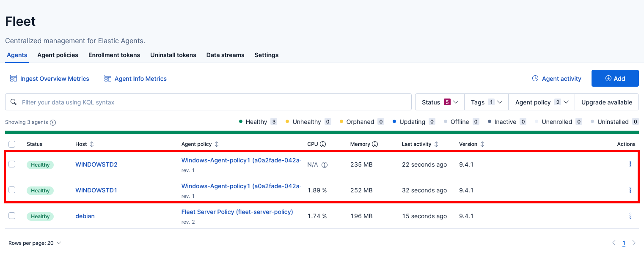Image resolution: width=644 pixels, height=263 pixels.
Task: Click page number 1
Action: (624, 243)
